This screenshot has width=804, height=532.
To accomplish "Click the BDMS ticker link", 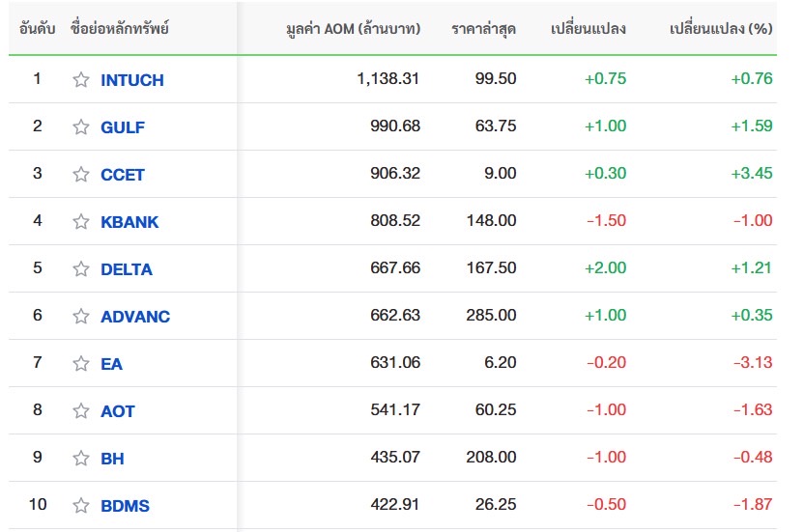I will pos(125,506).
